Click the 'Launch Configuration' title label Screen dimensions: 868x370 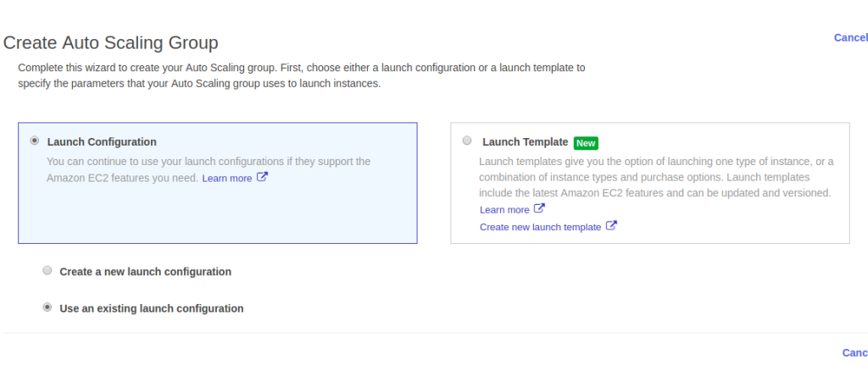click(x=102, y=142)
